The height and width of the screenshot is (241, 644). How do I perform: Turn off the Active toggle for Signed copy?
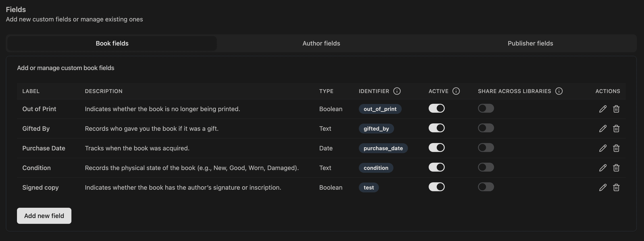click(436, 187)
